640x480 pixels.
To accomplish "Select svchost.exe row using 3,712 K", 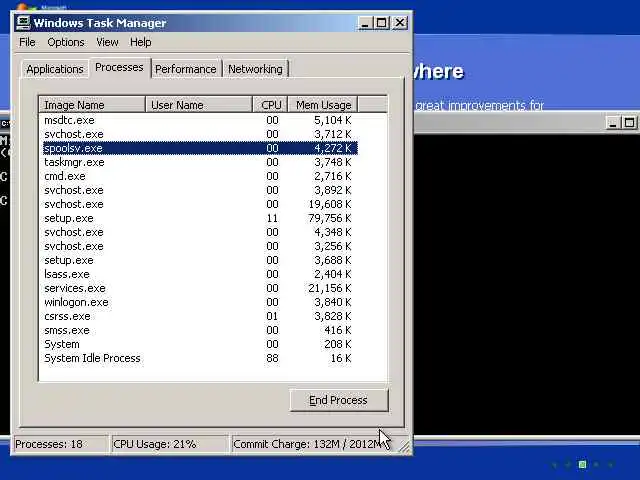I will click(200, 134).
